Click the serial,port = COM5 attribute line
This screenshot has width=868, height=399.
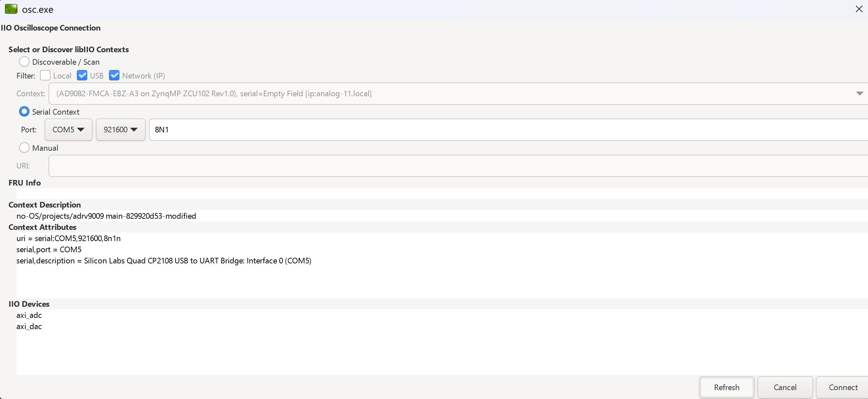(49, 249)
